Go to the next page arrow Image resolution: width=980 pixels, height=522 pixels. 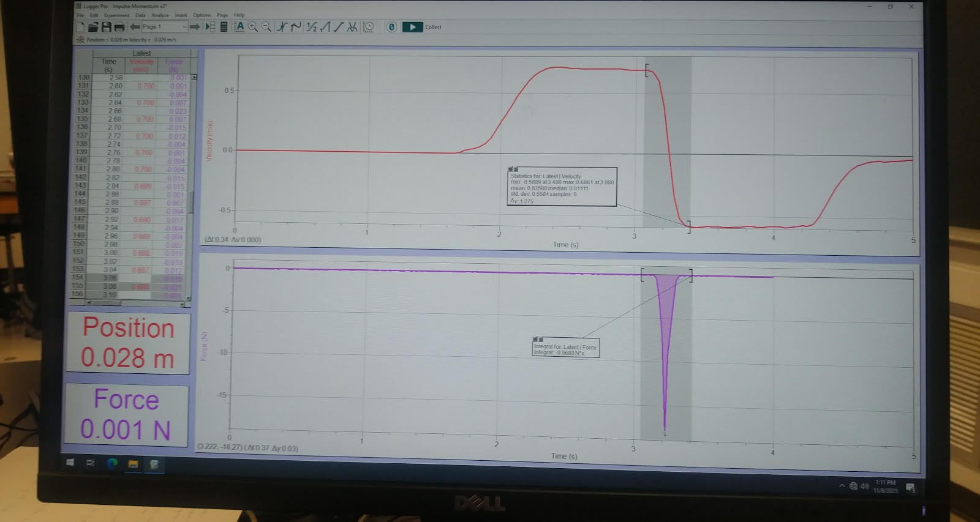[195, 27]
